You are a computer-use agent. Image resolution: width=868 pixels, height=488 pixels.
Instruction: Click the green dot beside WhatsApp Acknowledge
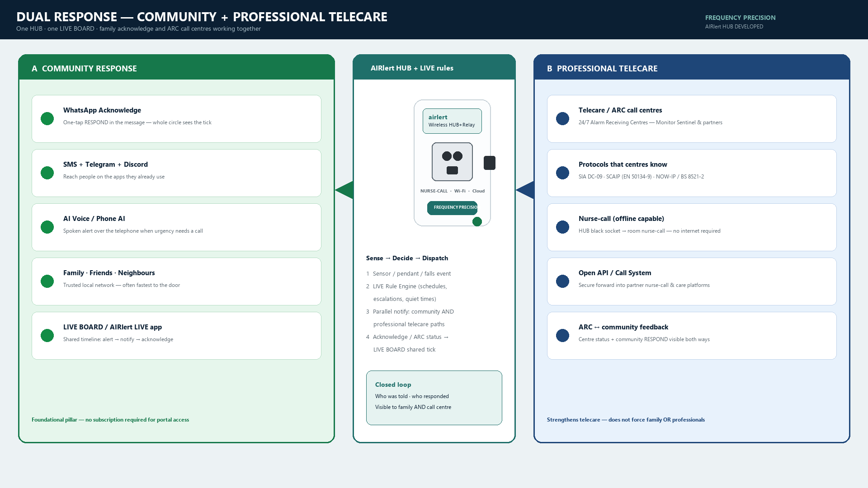[47, 119]
